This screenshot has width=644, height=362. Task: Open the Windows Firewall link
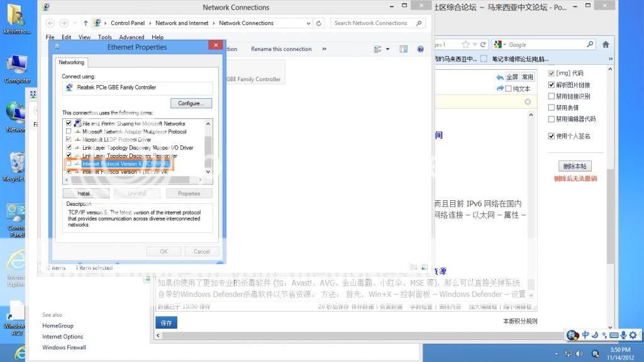pos(64,348)
